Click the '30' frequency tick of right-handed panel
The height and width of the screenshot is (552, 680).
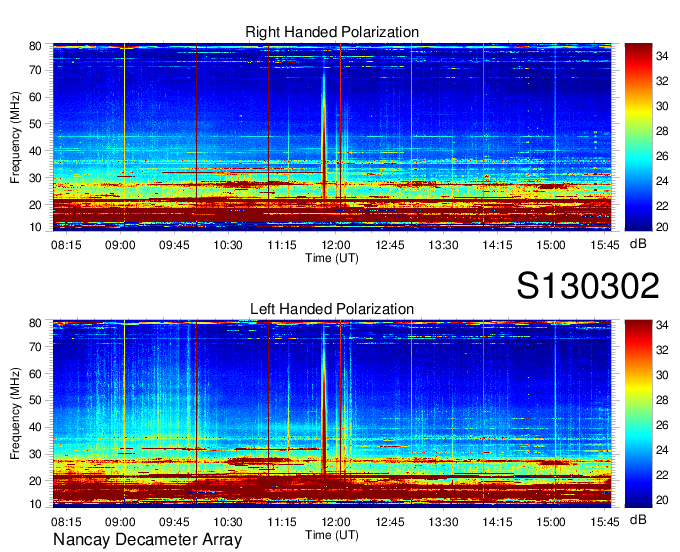(35, 178)
